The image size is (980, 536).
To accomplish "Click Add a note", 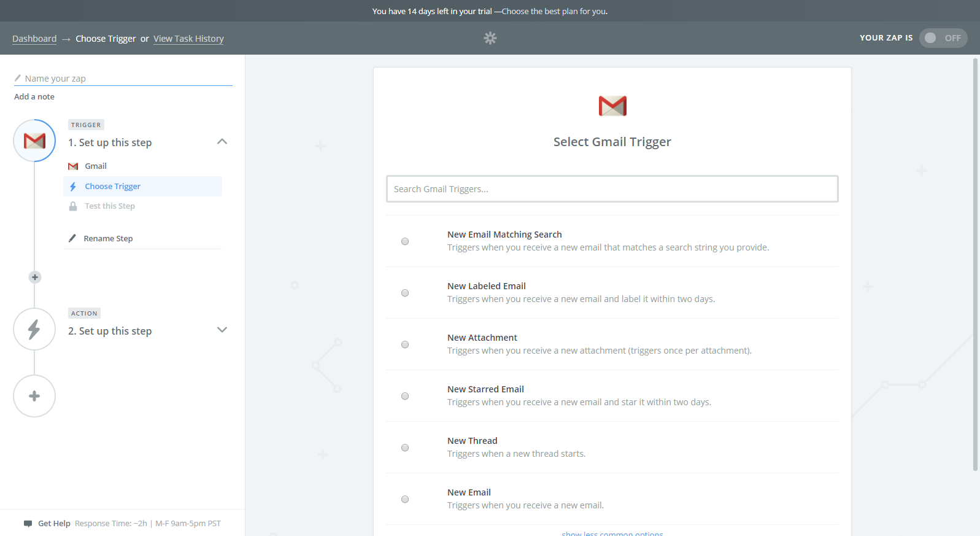I will [x=34, y=96].
